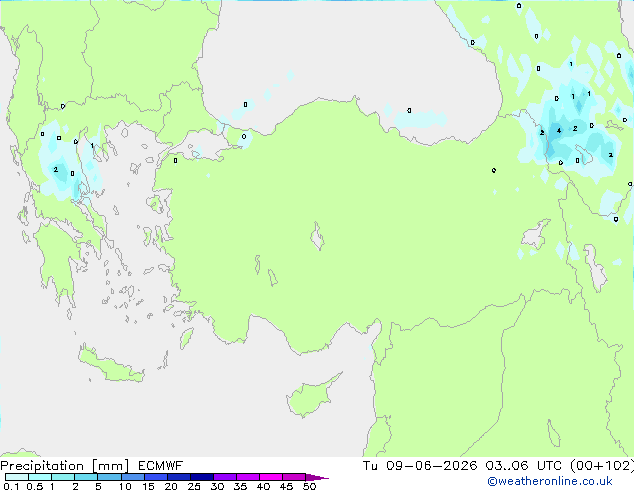The height and width of the screenshot is (490, 634).
Task: Open the weatheronline.co.uk copyright link
Action: coord(550,481)
